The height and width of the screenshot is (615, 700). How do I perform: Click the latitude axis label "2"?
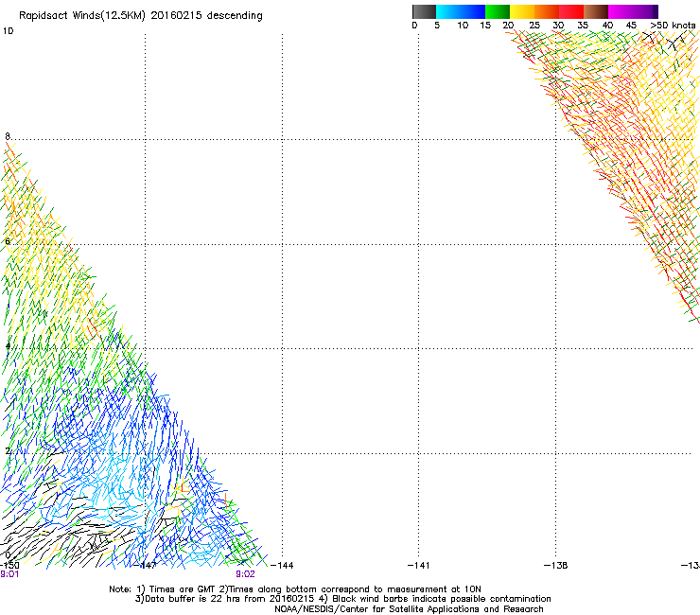[x=8, y=450]
